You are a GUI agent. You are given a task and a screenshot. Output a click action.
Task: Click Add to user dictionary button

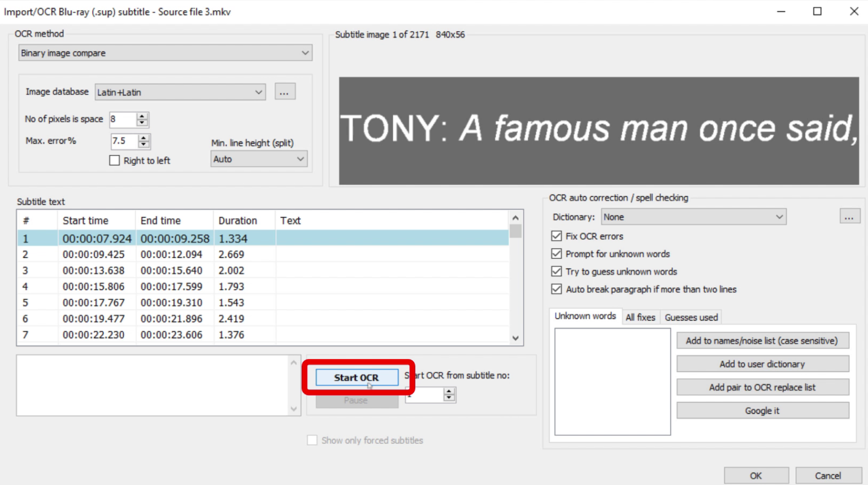click(762, 364)
